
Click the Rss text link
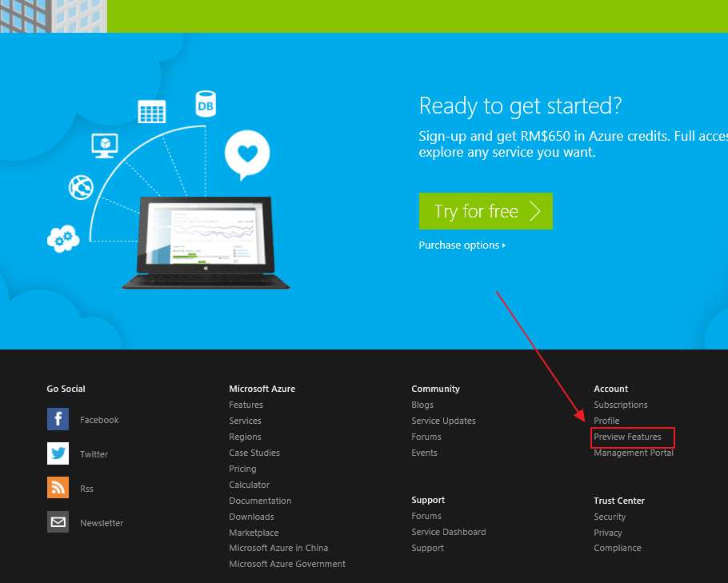coord(86,489)
